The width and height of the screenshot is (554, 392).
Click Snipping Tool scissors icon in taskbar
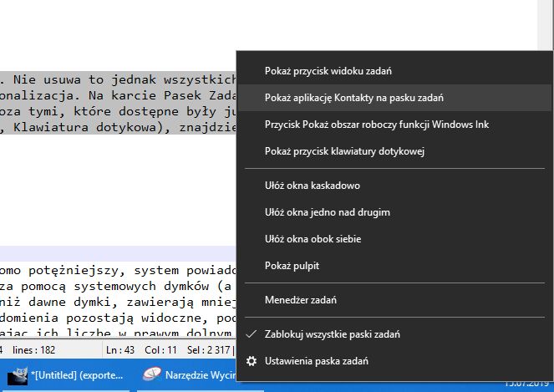(x=152, y=374)
